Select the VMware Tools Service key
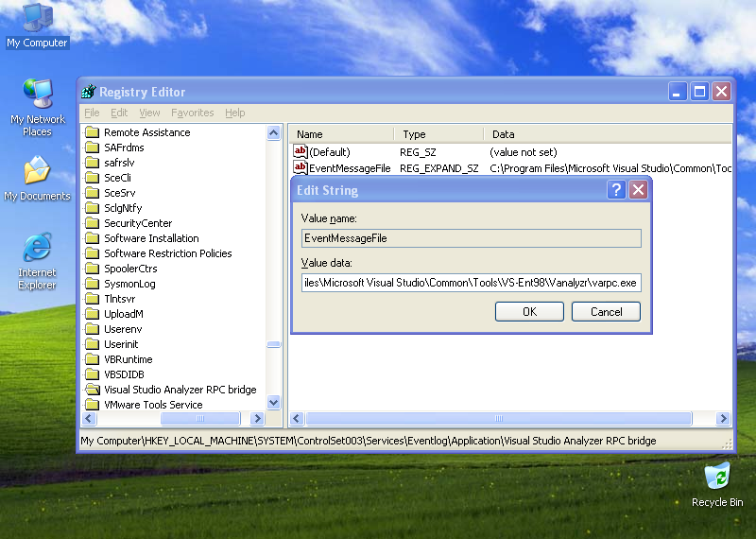The image size is (756, 539). coord(153,405)
